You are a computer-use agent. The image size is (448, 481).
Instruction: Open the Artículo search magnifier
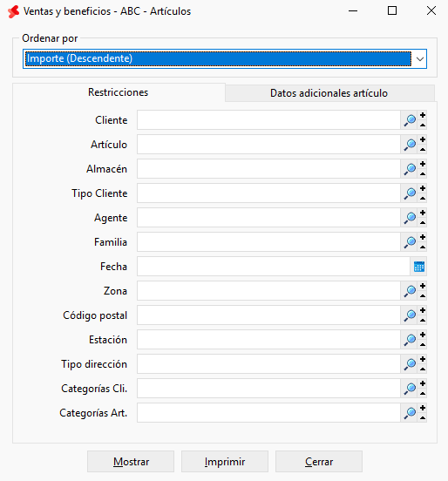pos(410,145)
